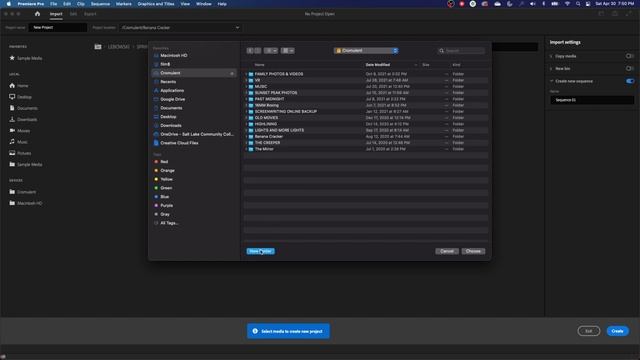
Task: Open Creative Cloud Files in dialog sidebar
Action: pos(176,143)
